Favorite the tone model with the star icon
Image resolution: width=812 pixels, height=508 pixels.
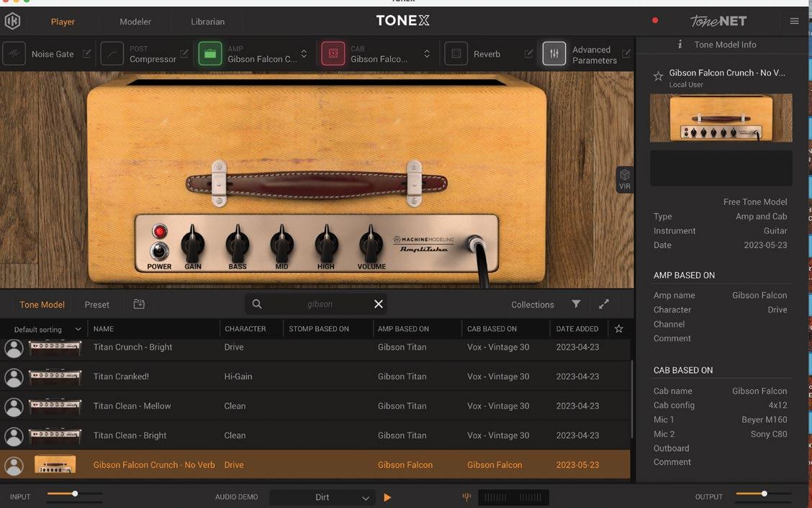[x=657, y=76]
